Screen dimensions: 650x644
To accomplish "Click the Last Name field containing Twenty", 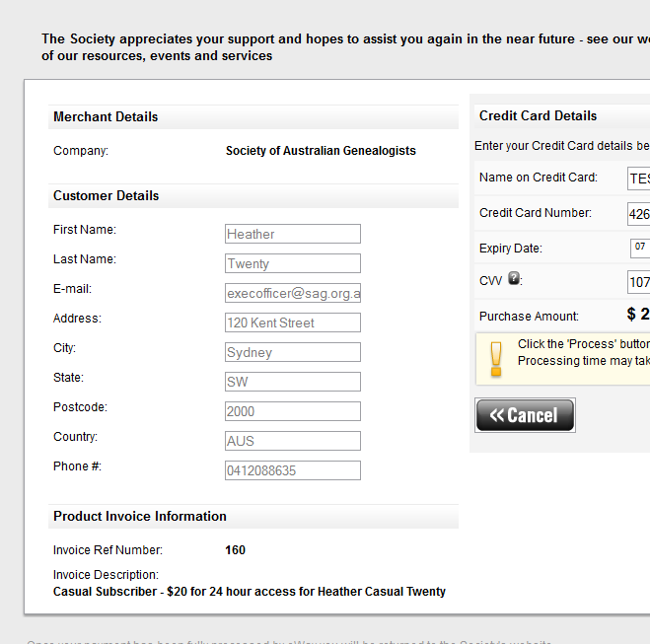I will [293, 263].
